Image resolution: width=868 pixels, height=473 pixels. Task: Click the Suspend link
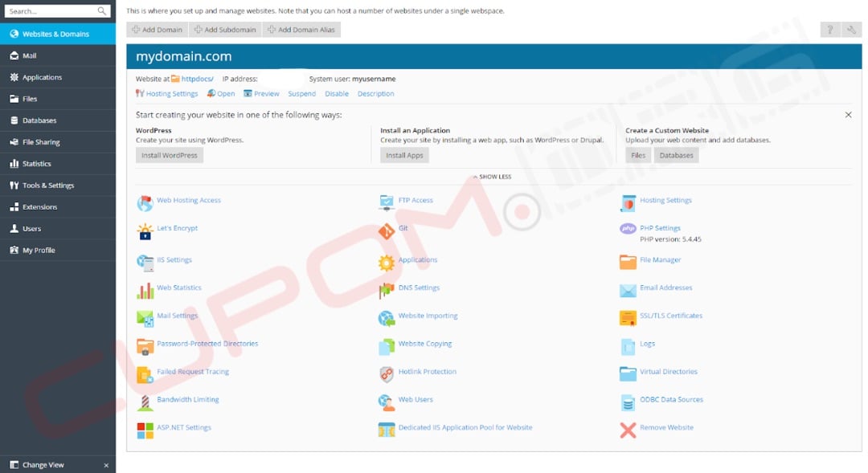[301, 93]
